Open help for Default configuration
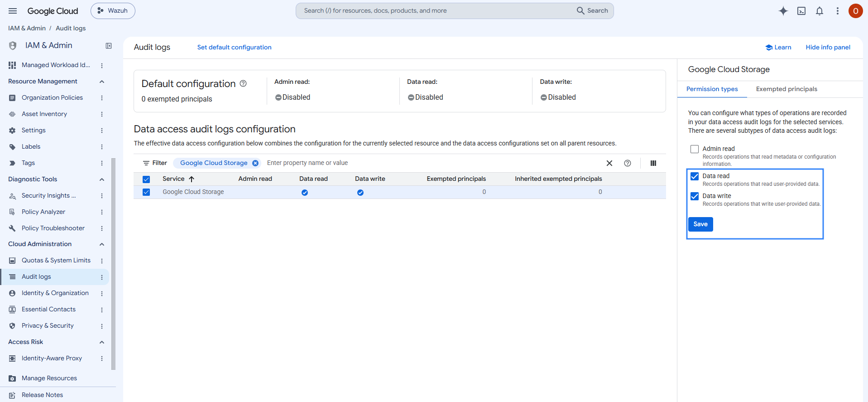 click(x=243, y=83)
